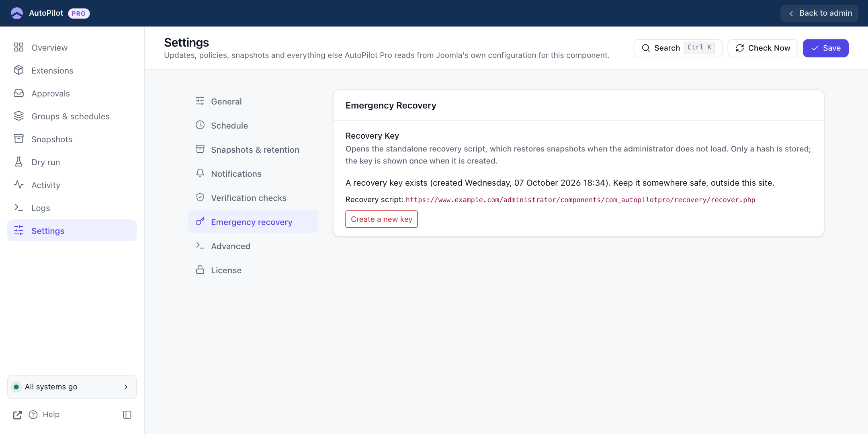Collapse the sidebar with the panel icon
868x434 pixels.
[x=127, y=415]
